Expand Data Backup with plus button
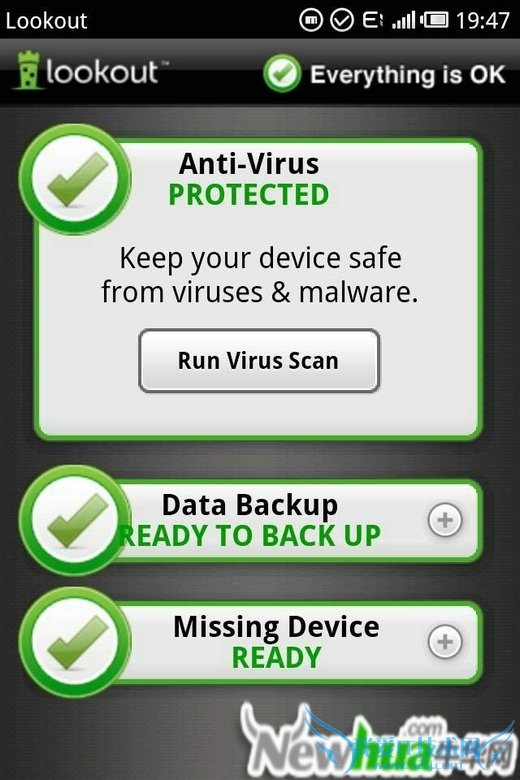Image resolution: width=520 pixels, height=780 pixels. (445, 520)
